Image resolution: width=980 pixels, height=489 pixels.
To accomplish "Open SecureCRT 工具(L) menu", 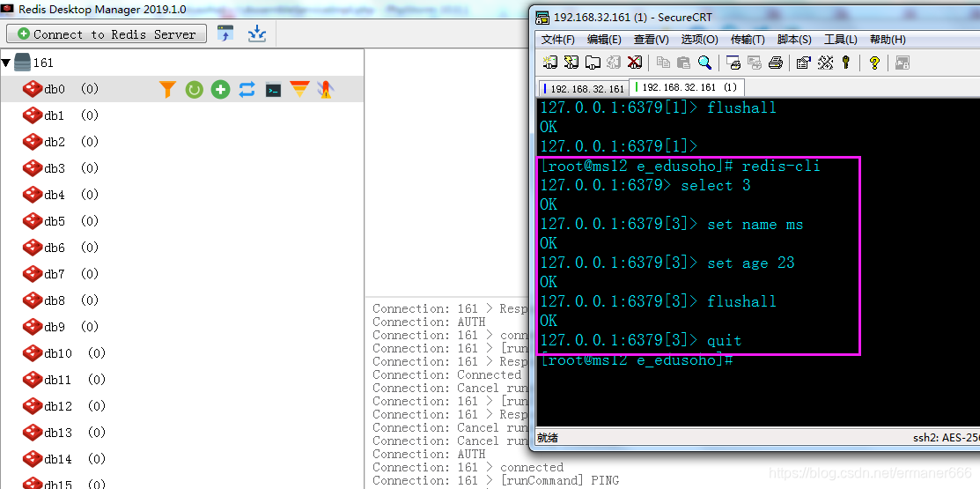I will point(840,40).
